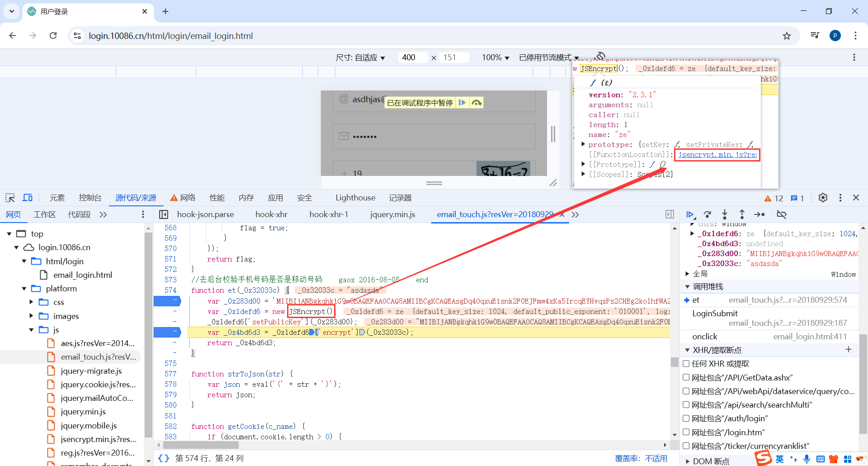Open jsencrypt.min.js function location link
Image resolution: width=868 pixels, height=466 pixels.
click(x=717, y=155)
